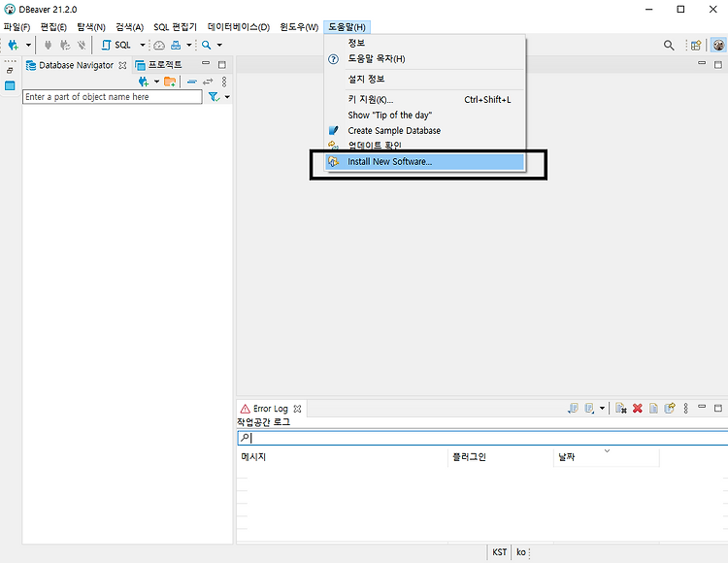Open the 윈도우(W) menu
Viewport: 728px width, 563px height.
(299, 27)
